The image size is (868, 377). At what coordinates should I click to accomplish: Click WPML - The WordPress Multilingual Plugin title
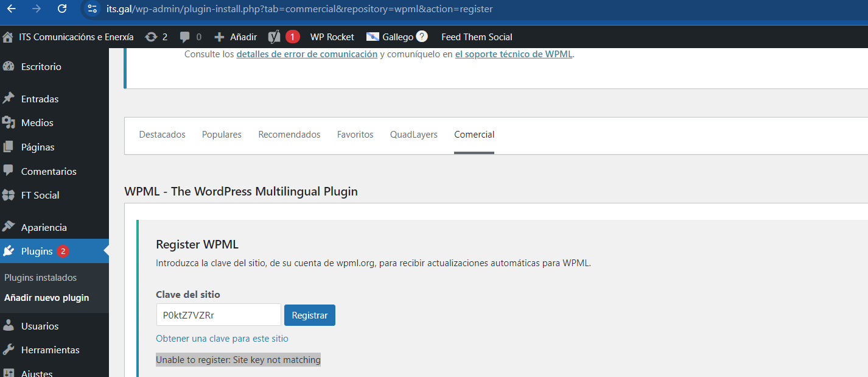click(241, 191)
